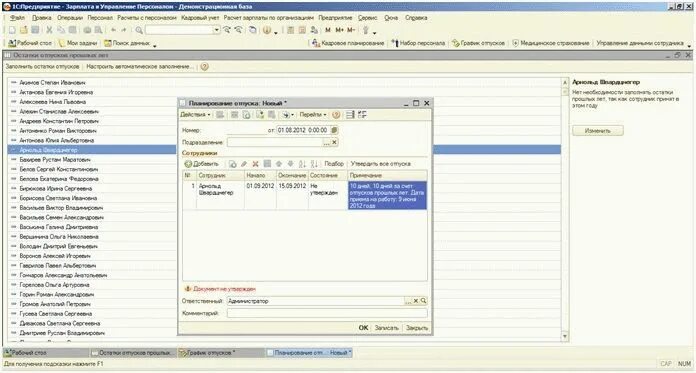Click the Подбор button
Image resolution: width=696 pixels, height=373 pixels.
334,164
